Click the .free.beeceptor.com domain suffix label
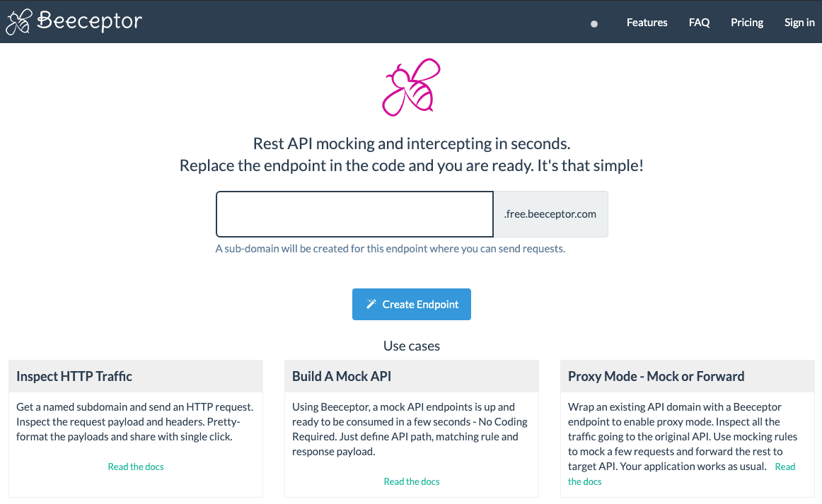 click(550, 213)
